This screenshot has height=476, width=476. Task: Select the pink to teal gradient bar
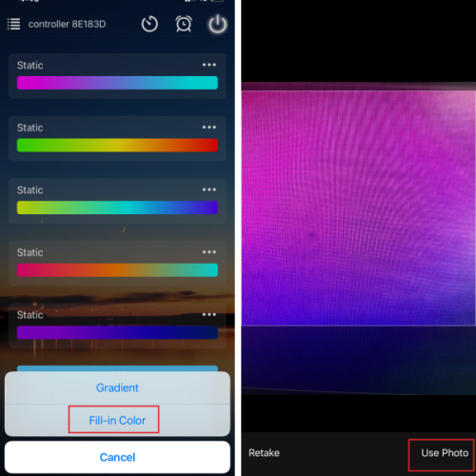pyautogui.click(x=117, y=270)
